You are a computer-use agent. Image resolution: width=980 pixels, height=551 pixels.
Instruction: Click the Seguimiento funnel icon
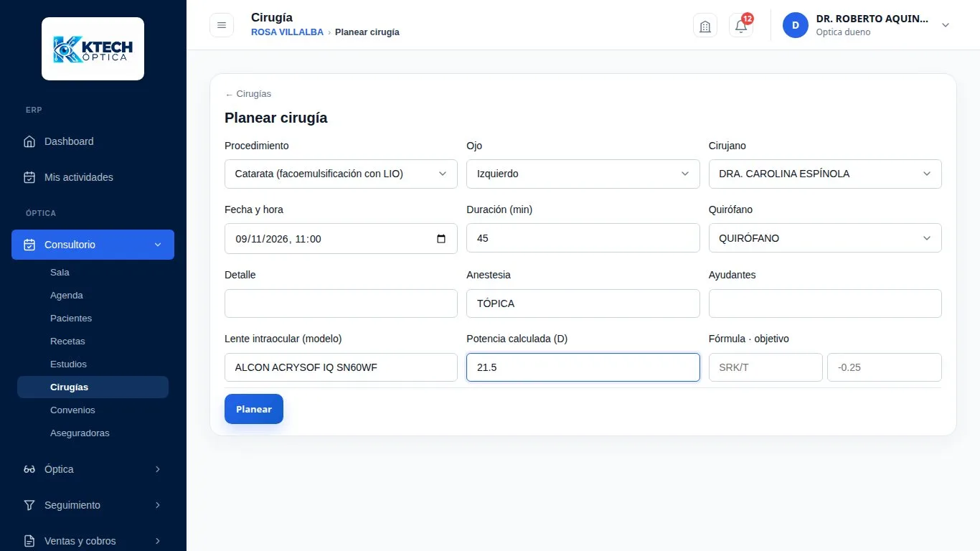click(x=29, y=505)
